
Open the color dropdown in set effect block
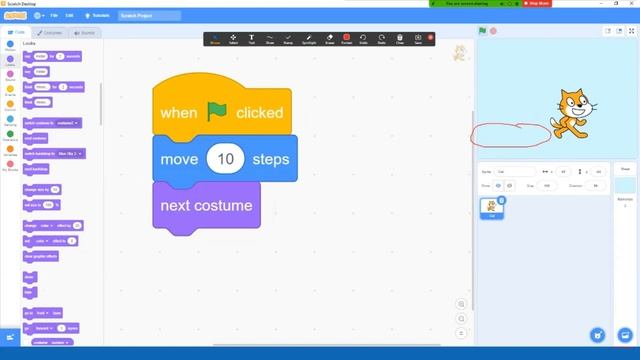[x=41, y=241]
